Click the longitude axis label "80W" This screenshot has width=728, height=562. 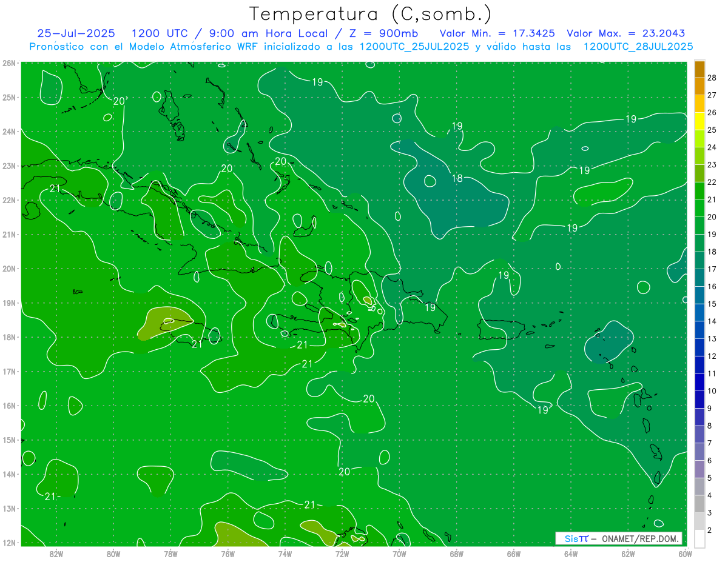point(113,554)
